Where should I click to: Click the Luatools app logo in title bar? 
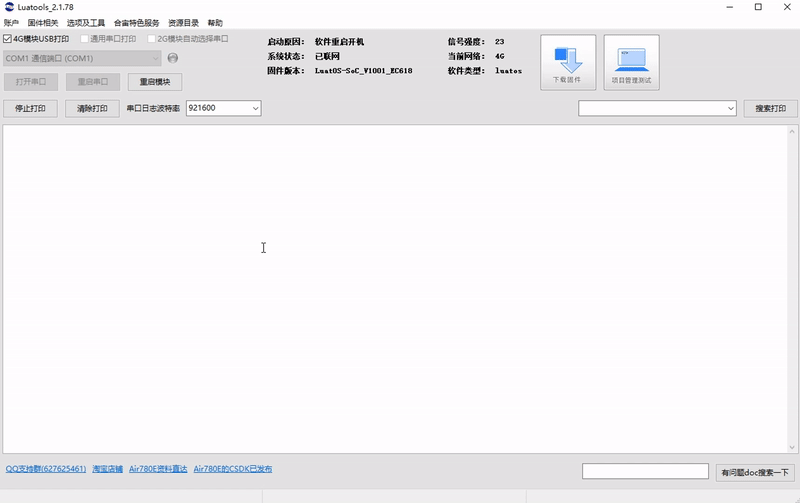[9, 7]
